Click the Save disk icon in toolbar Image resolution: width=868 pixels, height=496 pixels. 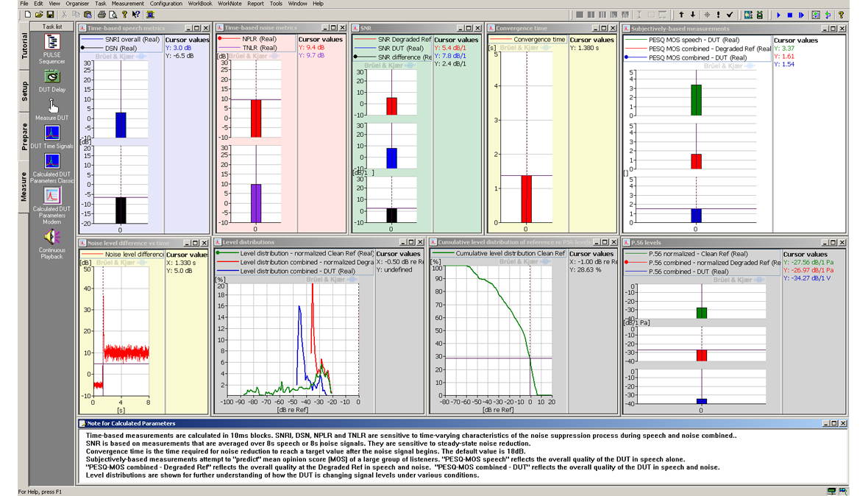click(x=50, y=15)
